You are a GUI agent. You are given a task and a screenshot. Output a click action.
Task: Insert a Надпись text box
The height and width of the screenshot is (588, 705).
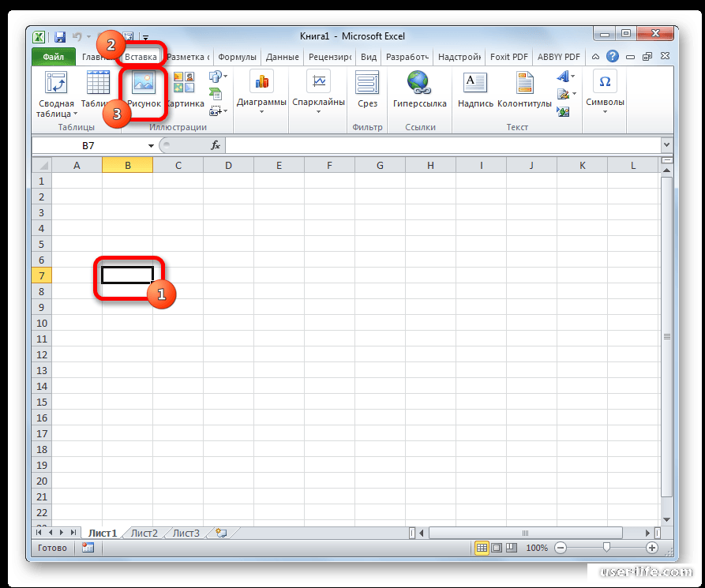click(x=475, y=90)
